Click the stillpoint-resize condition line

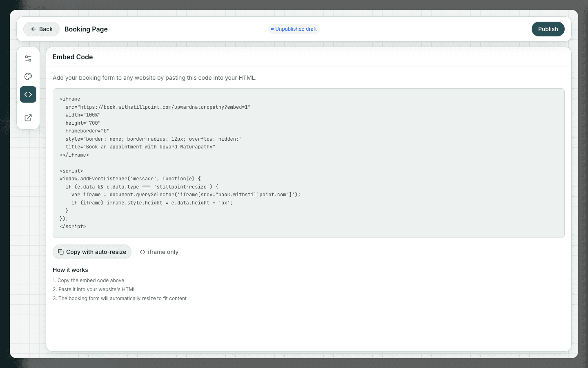142,187
